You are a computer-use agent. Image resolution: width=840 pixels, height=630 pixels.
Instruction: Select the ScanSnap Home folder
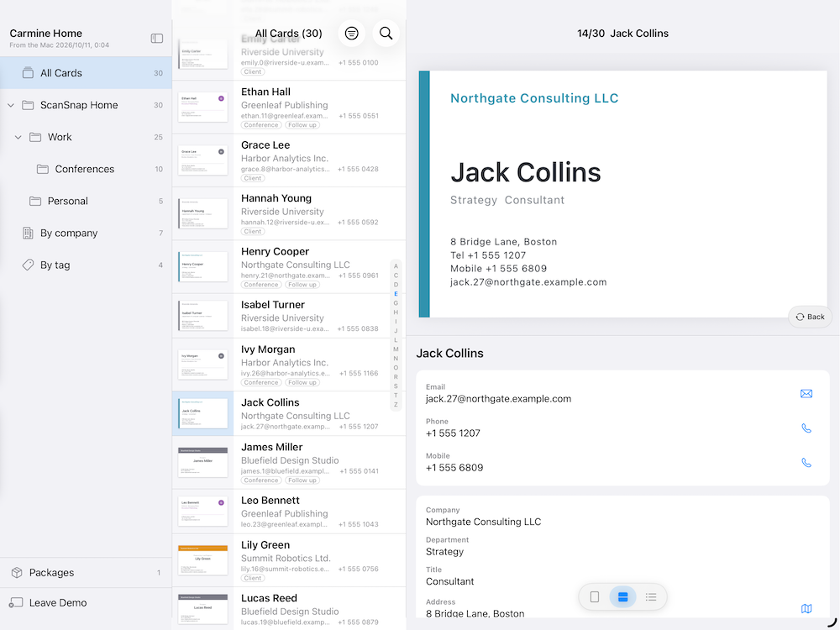click(x=86, y=105)
